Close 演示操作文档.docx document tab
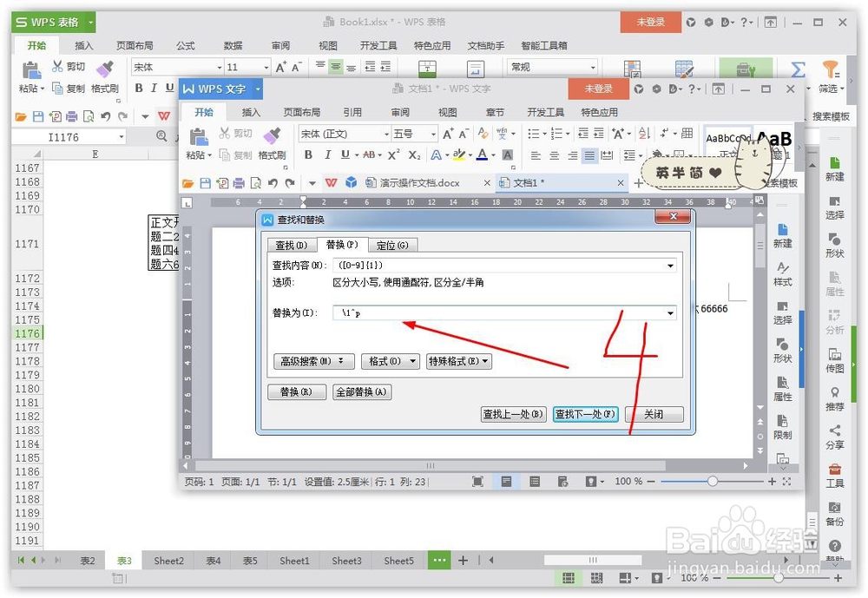Image resolution: width=868 pixels, height=598 pixels. tap(487, 183)
